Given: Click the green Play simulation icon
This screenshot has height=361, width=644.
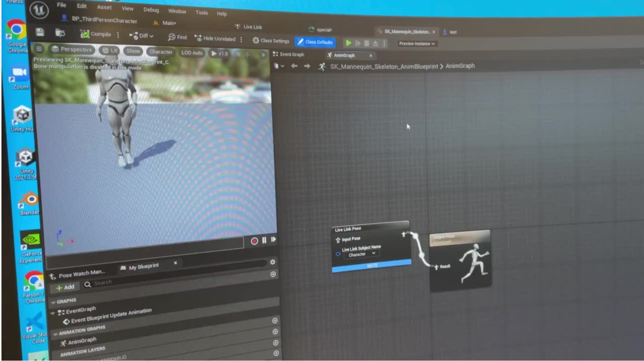Looking at the screenshot, I should [x=349, y=43].
